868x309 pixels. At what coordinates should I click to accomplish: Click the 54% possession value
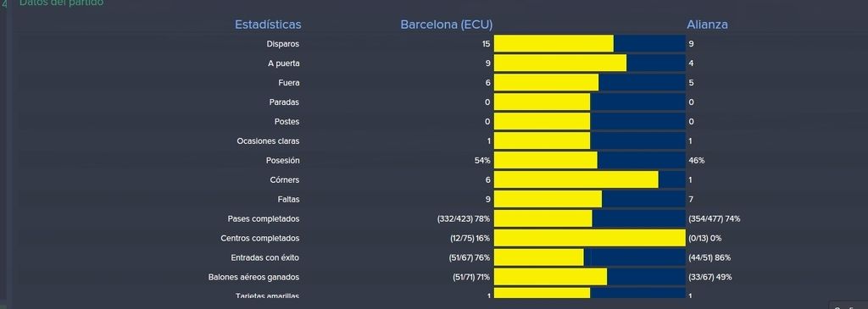tap(481, 160)
